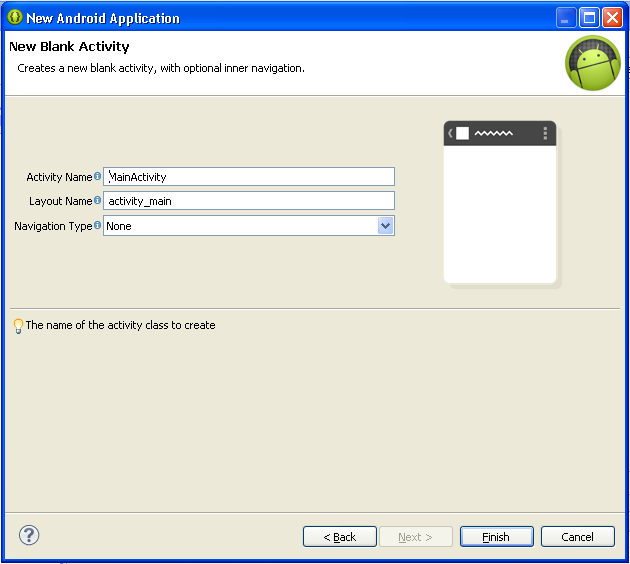This screenshot has width=630, height=564.
Task: Maximize the New Android Application window
Action: (589, 18)
